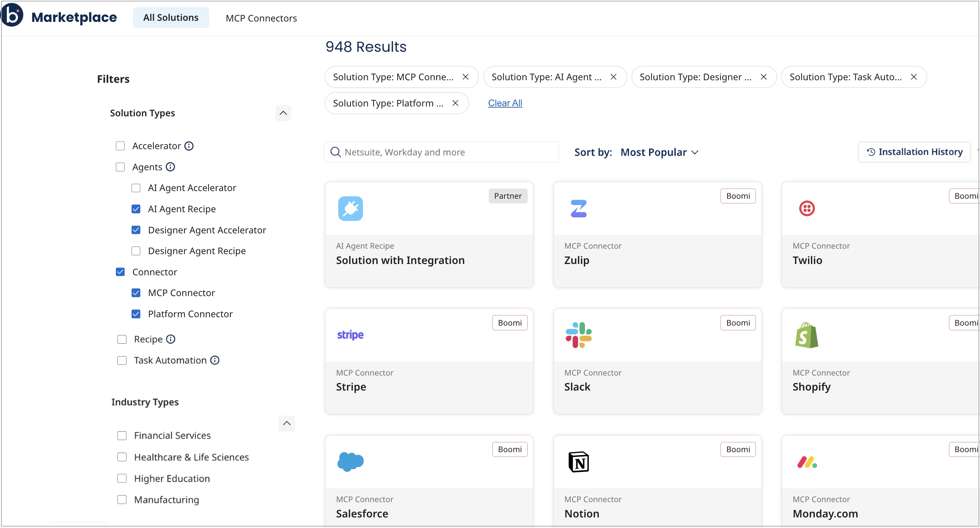980x528 pixels.
Task: Check the Higher Education checkbox
Action: pos(122,478)
